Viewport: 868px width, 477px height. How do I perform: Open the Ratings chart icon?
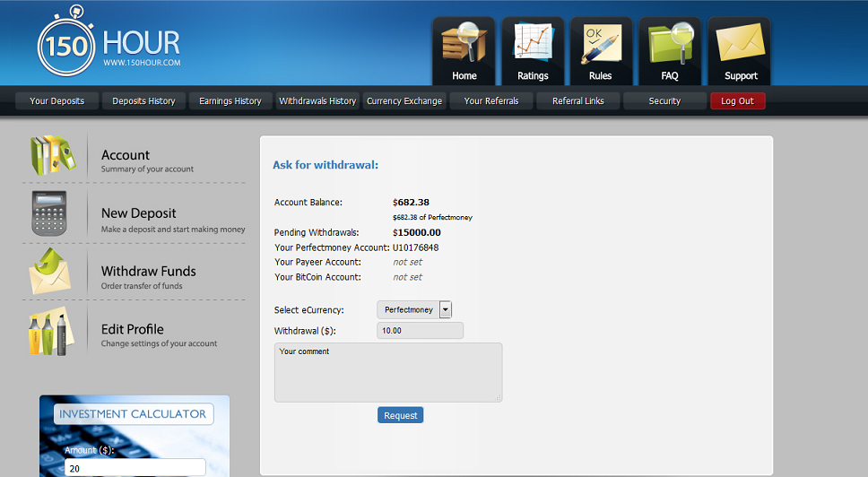click(x=533, y=43)
